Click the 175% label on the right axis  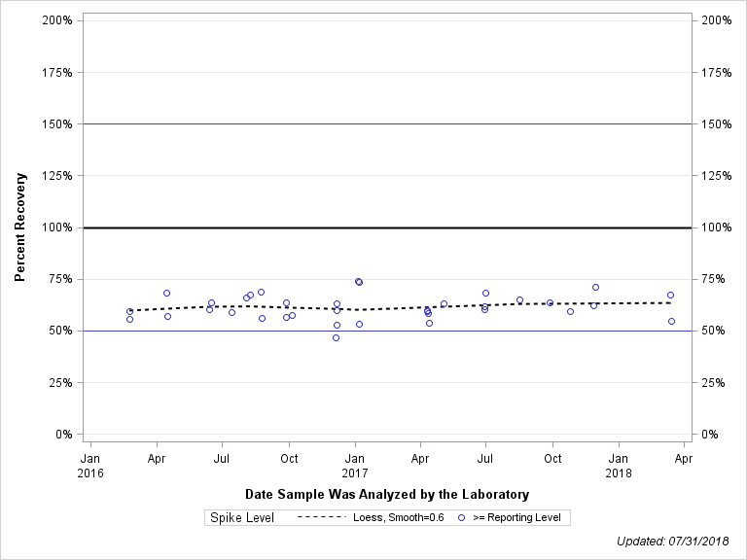point(717,72)
